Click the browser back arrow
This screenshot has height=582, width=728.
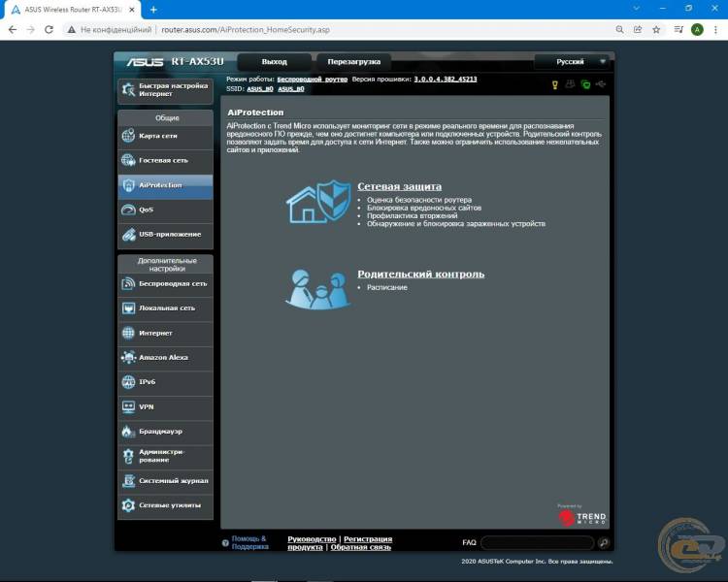(x=13, y=30)
